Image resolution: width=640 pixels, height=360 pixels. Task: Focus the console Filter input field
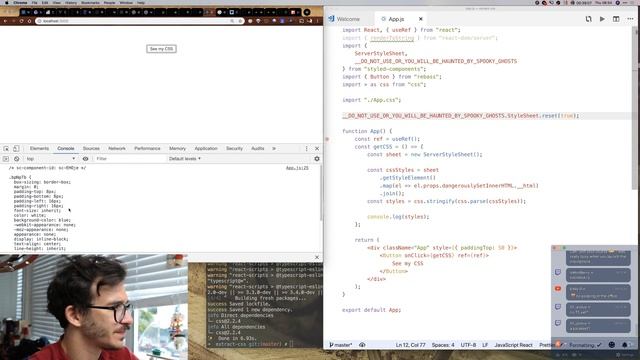[x=129, y=159]
